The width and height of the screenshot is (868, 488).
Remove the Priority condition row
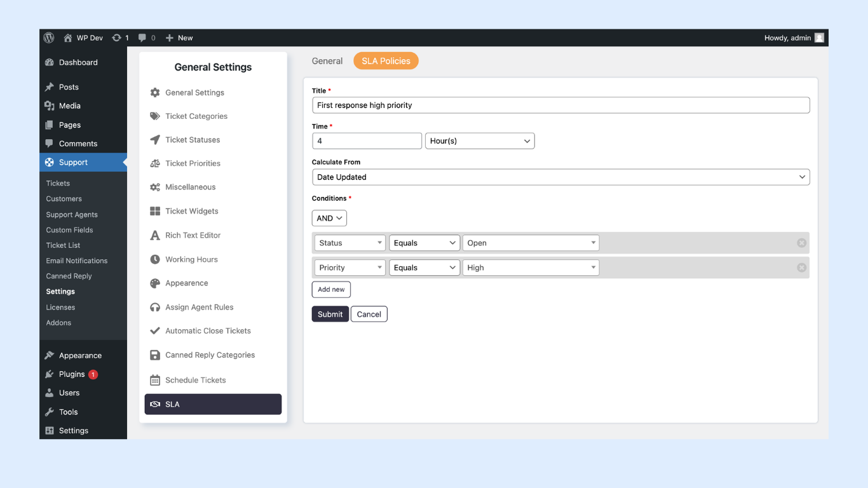[x=801, y=268]
